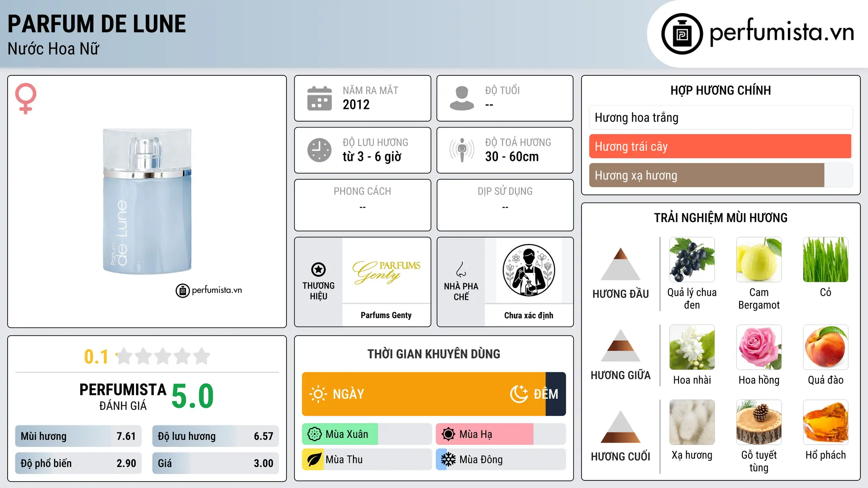The width and height of the screenshot is (868, 488).
Task: Click the Hương đầu pyramid icon
Action: 620,264
